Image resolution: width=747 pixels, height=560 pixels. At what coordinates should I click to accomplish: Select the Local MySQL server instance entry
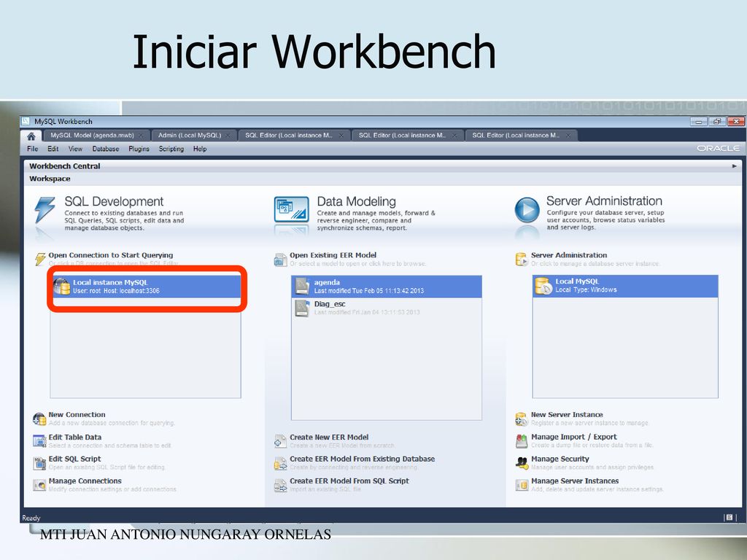[625, 286]
